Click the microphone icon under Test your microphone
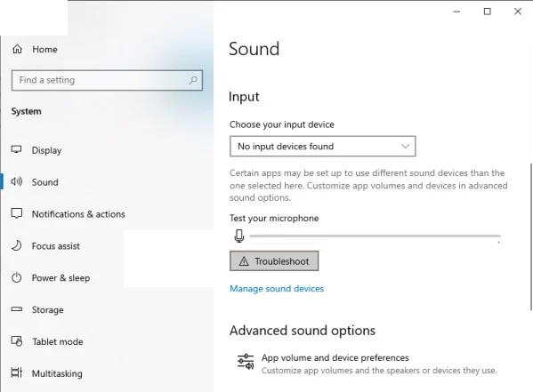This screenshot has width=533, height=392. coord(239,236)
